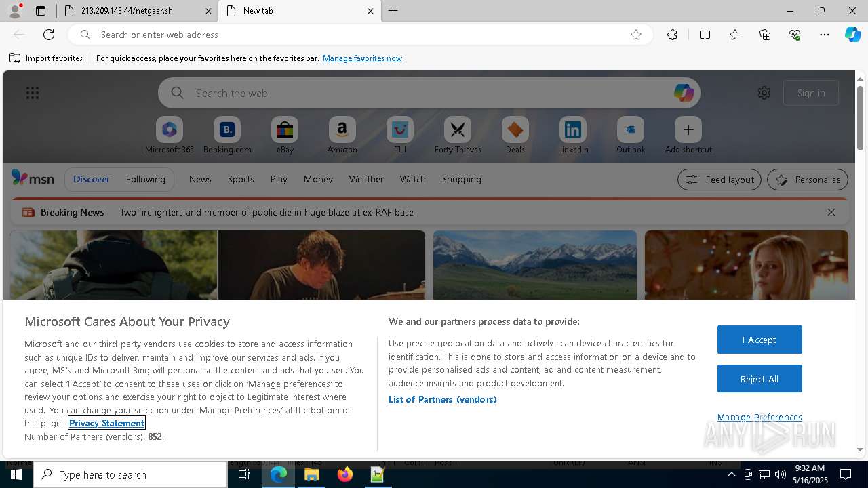
Task: Open the Sports section
Action: (241, 179)
